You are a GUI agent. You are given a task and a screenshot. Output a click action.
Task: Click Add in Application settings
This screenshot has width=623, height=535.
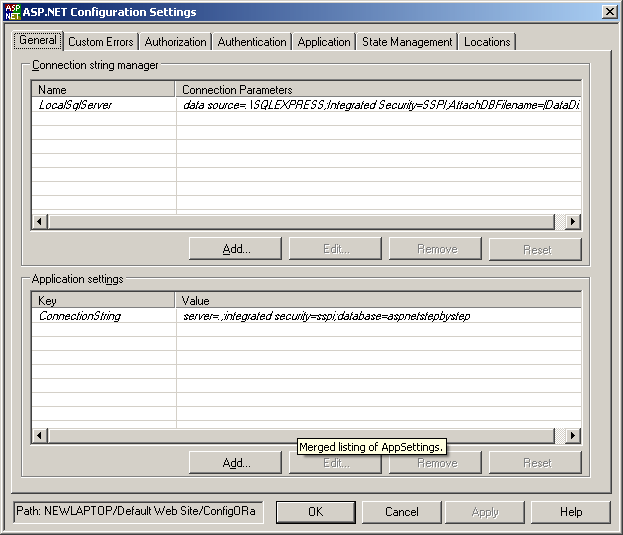236,463
